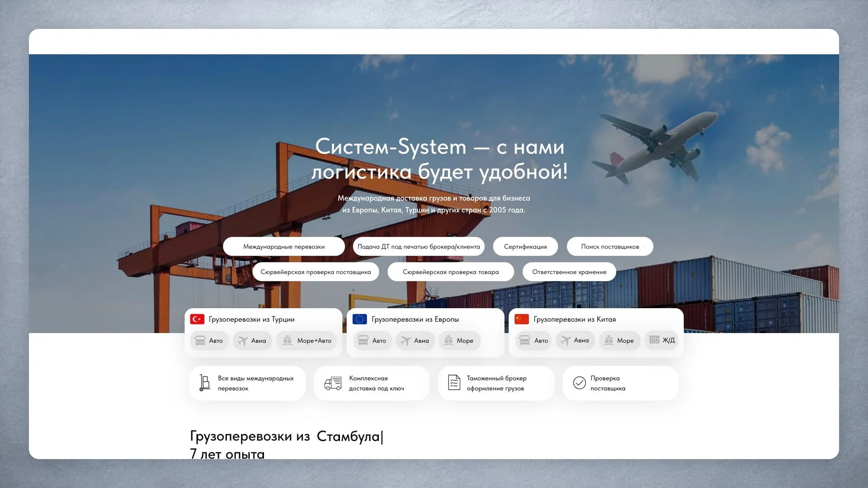Open Грузоперевозки из Китая heading link

tap(575, 319)
